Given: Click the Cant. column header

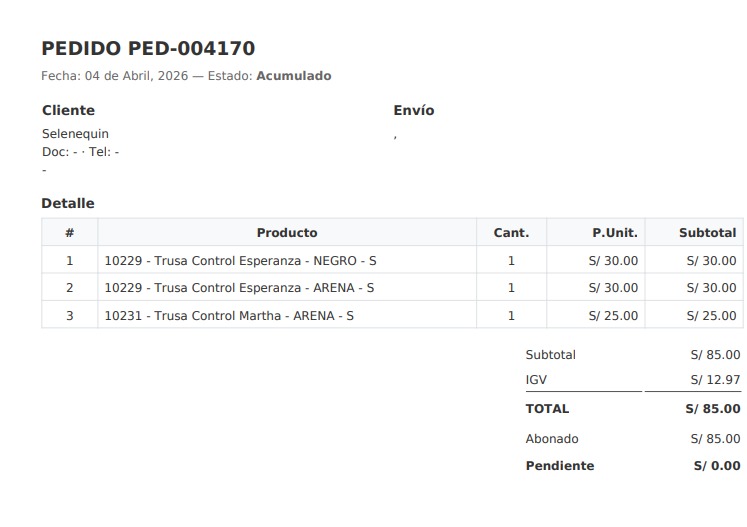Looking at the screenshot, I should point(511,233).
